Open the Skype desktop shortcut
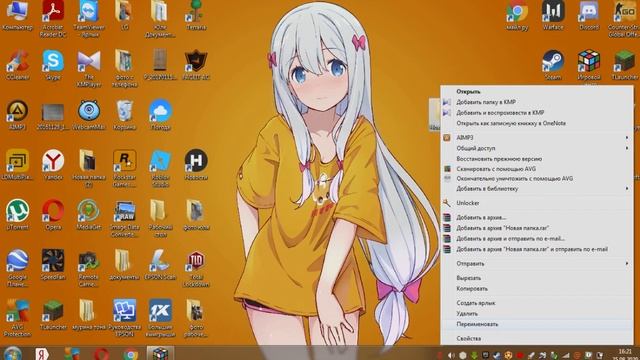The width and height of the screenshot is (640, 360). [x=53, y=64]
